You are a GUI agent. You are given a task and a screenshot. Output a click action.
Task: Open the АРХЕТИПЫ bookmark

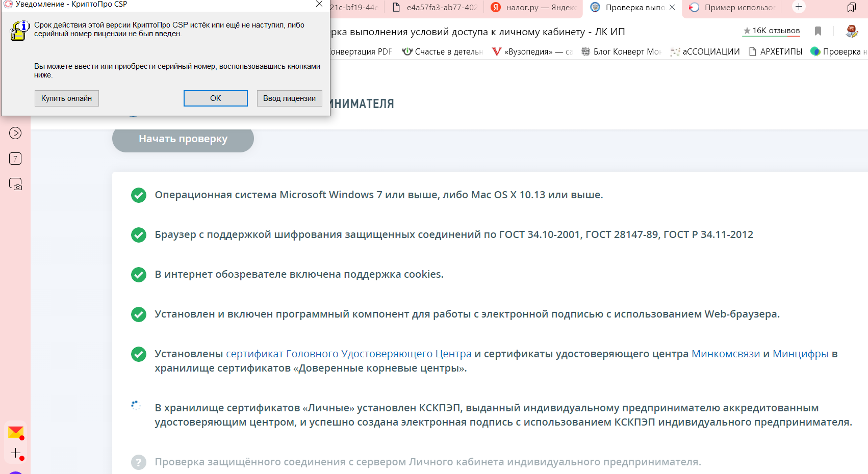coord(775,51)
